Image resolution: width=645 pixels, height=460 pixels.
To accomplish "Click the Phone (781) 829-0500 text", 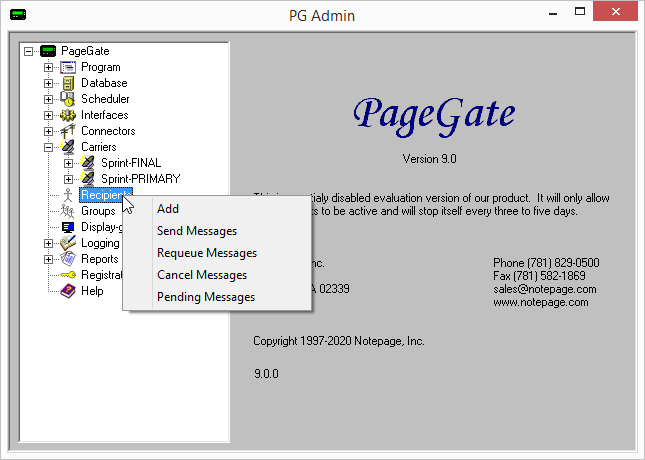I will tap(546, 263).
